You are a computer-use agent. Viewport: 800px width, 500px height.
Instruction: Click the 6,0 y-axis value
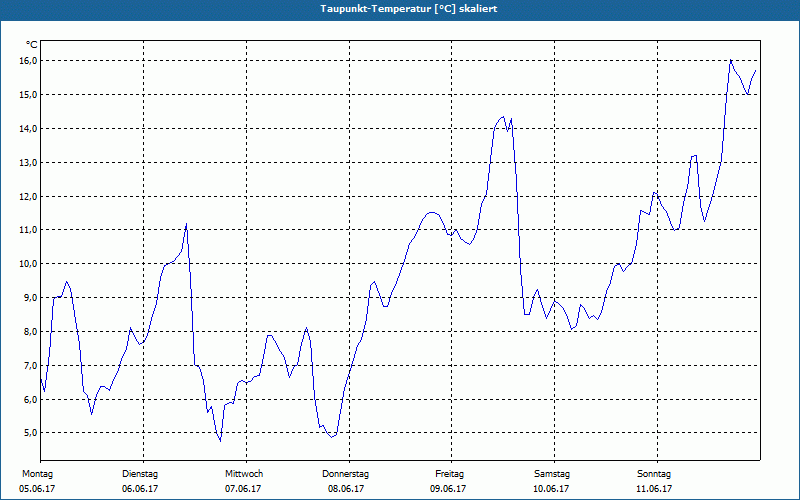click(30, 399)
